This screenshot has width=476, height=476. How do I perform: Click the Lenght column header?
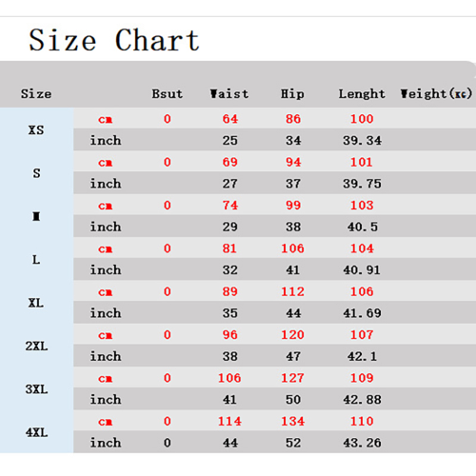pyautogui.click(x=362, y=94)
